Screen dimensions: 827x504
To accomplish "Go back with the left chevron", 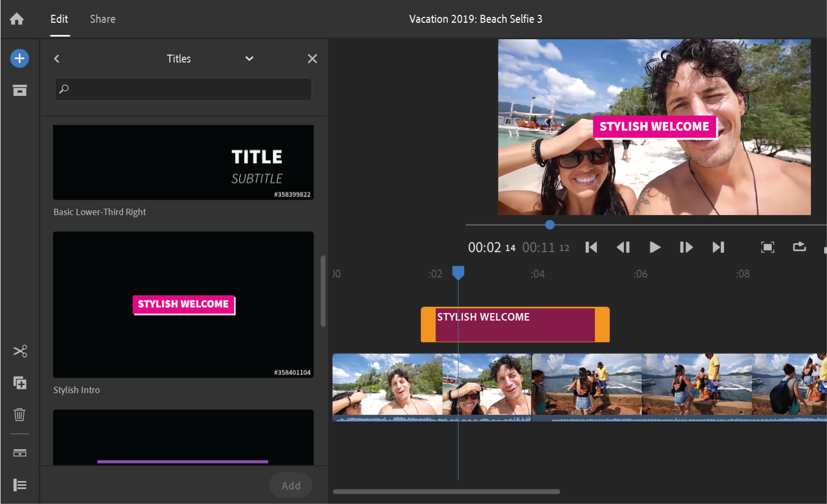I will click(57, 59).
